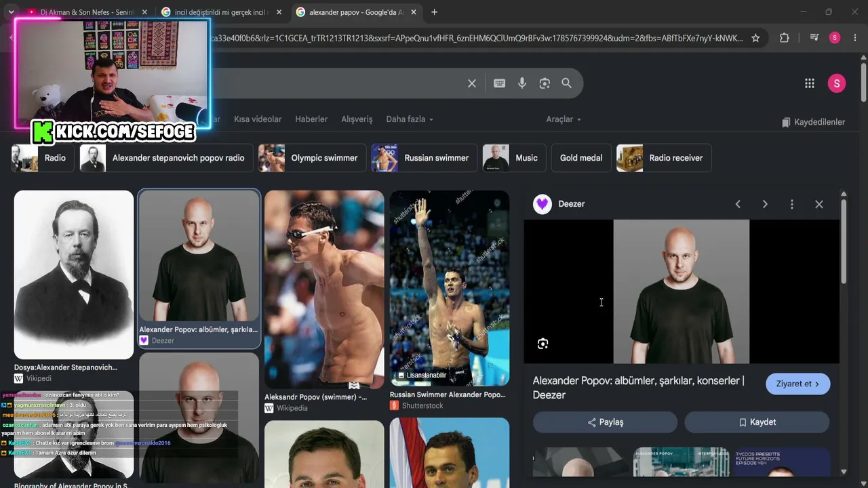Click the Lisanslanabilir license badge
This screenshot has width=868, height=488.
pyautogui.click(x=422, y=375)
